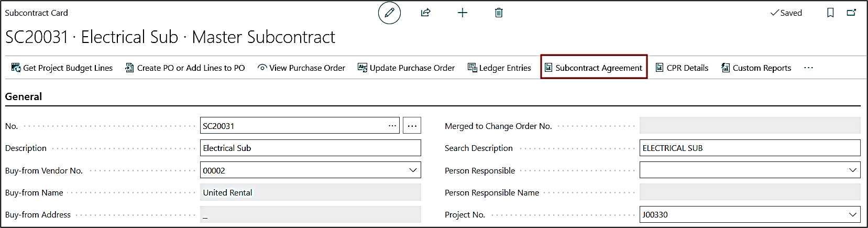
Task: Open Ledger Entries
Action: 499,68
